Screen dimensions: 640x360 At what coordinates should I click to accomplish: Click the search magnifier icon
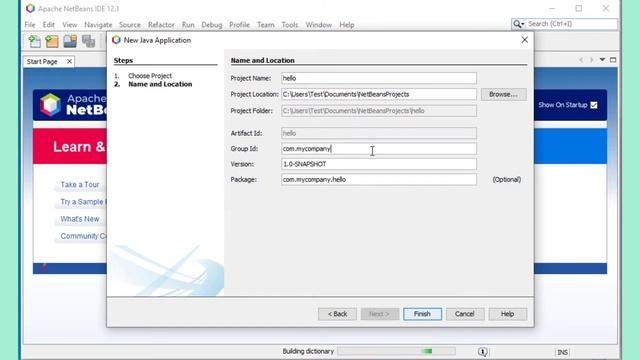518,24
